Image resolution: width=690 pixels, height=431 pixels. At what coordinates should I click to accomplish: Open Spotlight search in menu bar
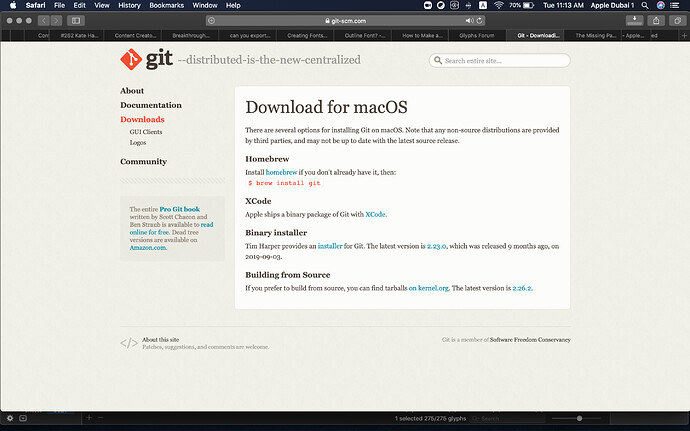[645, 5]
